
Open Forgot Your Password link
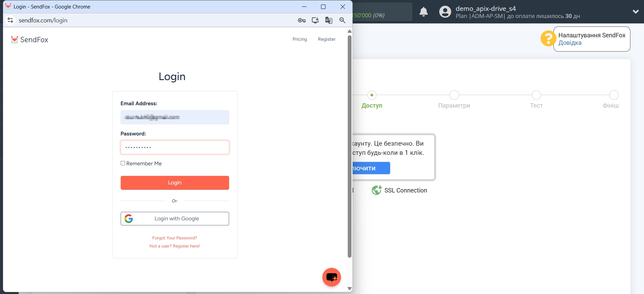[x=175, y=238]
